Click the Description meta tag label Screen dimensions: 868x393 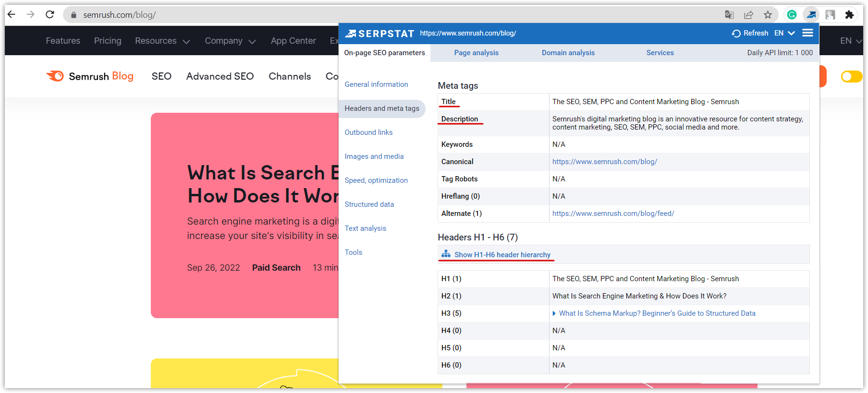(460, 119)
